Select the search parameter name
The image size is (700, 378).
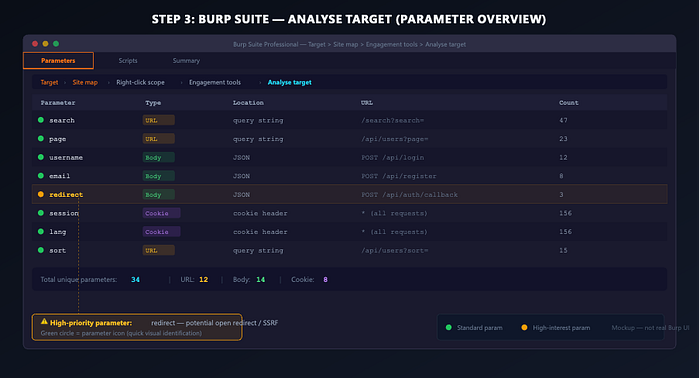pyautogui.click(x=62, y=120)
